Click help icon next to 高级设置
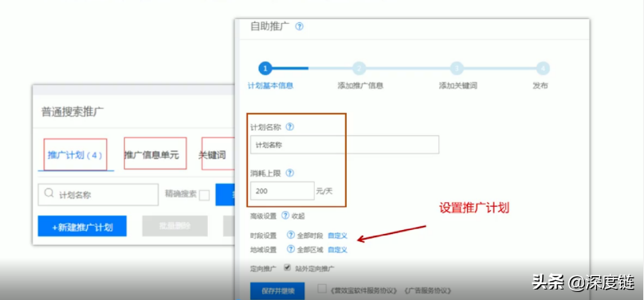The height and width of the screenshot is (300, 644). coord(285,216)
